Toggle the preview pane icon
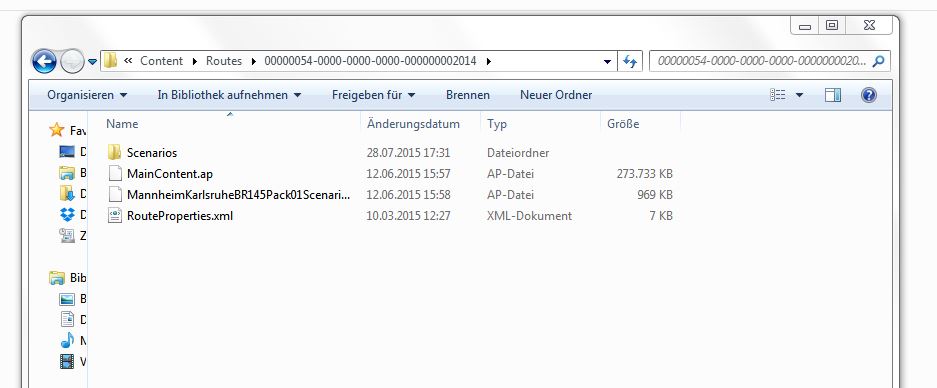 (833, 95)
